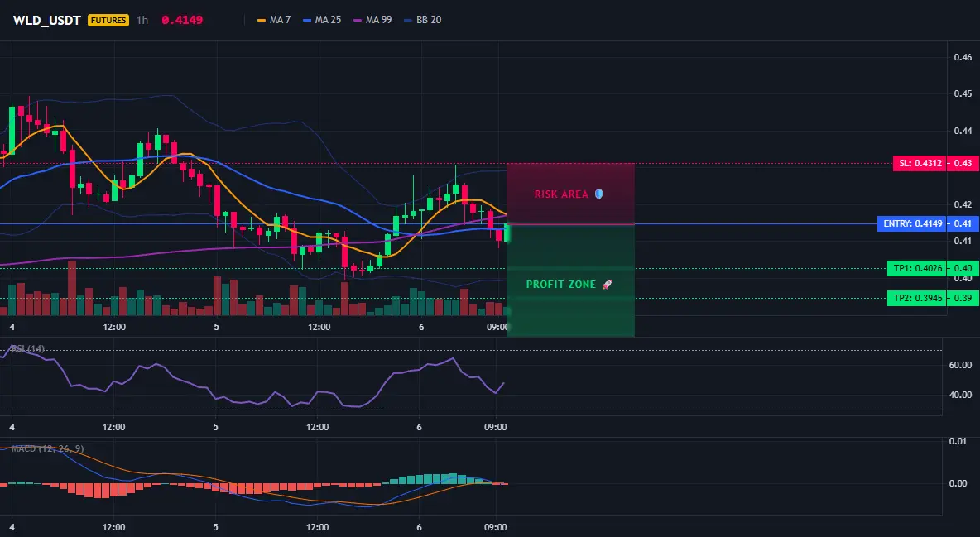Viewport: 980px width, 537px height.
Task: Click the 0.42 price axis label
Action: coord(963,204)
